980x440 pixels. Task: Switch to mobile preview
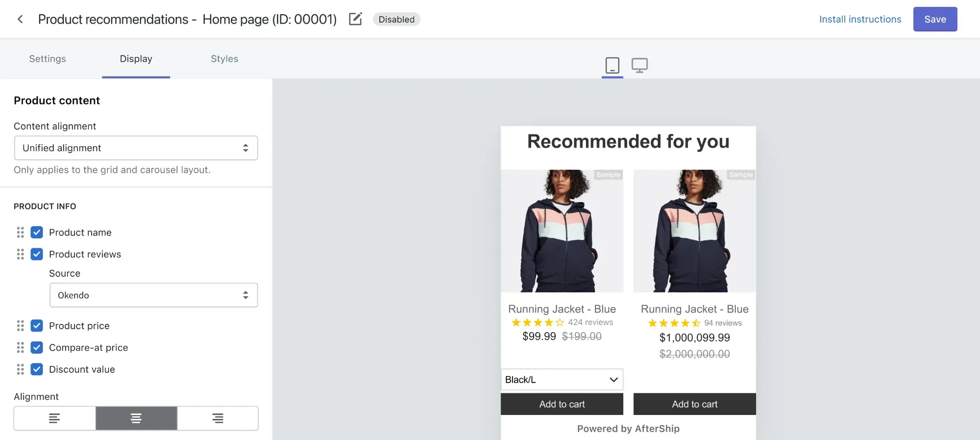(x=612, y=65)
